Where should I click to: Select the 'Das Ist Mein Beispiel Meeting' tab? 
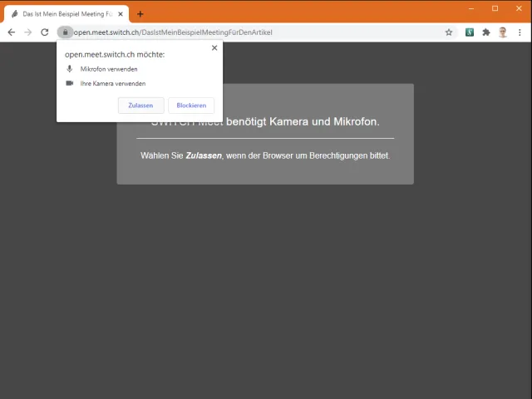click(66, 14)
